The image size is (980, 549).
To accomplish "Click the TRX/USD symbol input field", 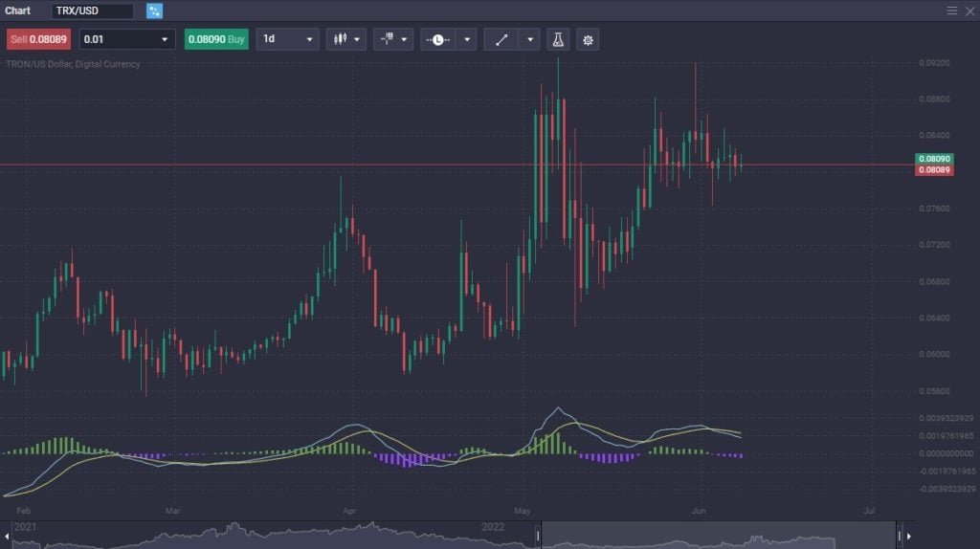I will (93, 11).
